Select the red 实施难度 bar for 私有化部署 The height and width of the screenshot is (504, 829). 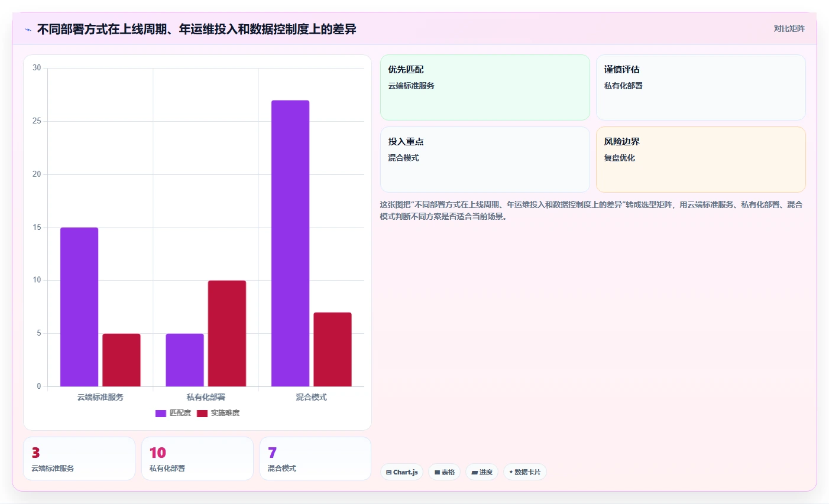[x=227, y=334]
